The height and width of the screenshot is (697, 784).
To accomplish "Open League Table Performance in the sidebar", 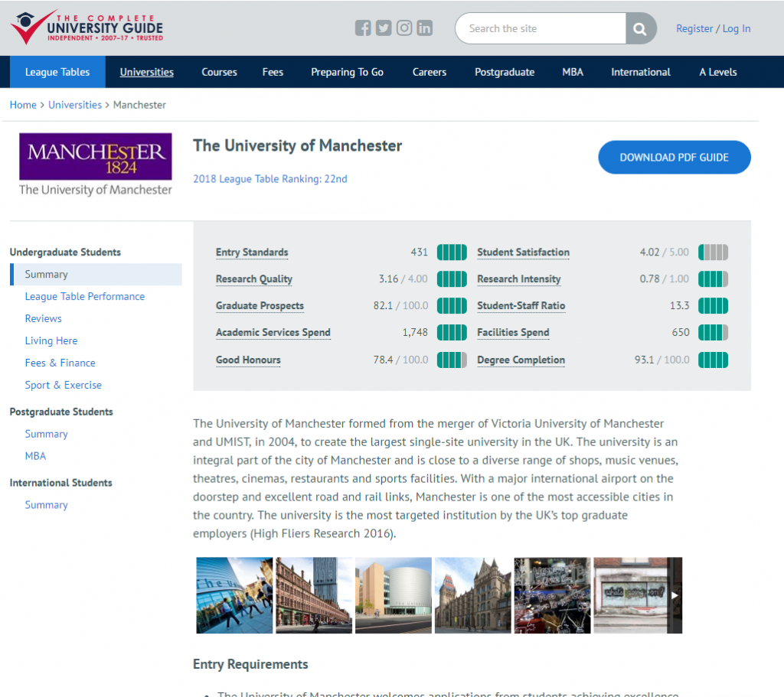I will pos(85,296).
